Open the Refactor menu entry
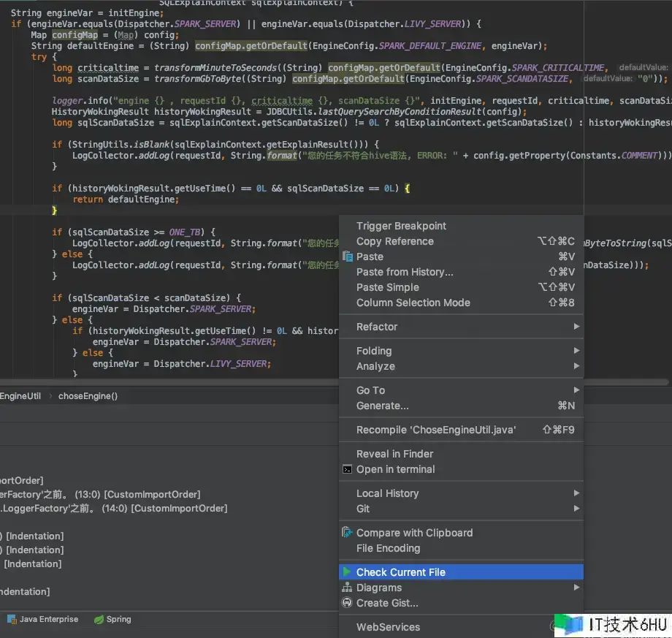This screenshot has height=638, width=672. (461, 327)
